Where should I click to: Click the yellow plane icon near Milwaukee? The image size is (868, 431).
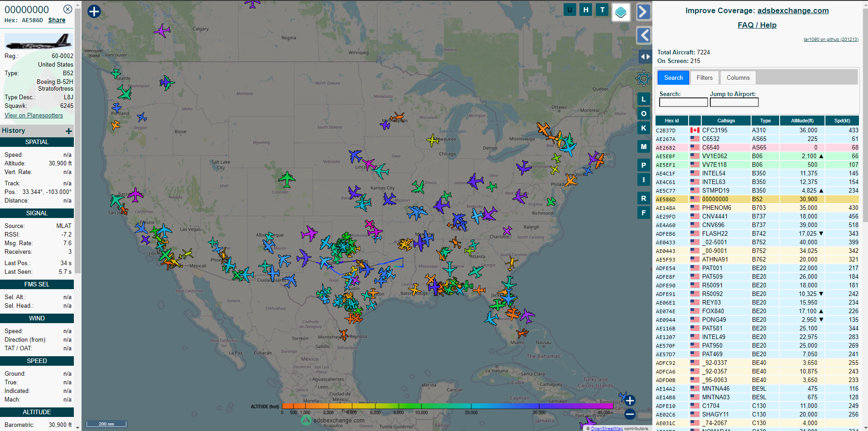[433, 140]
